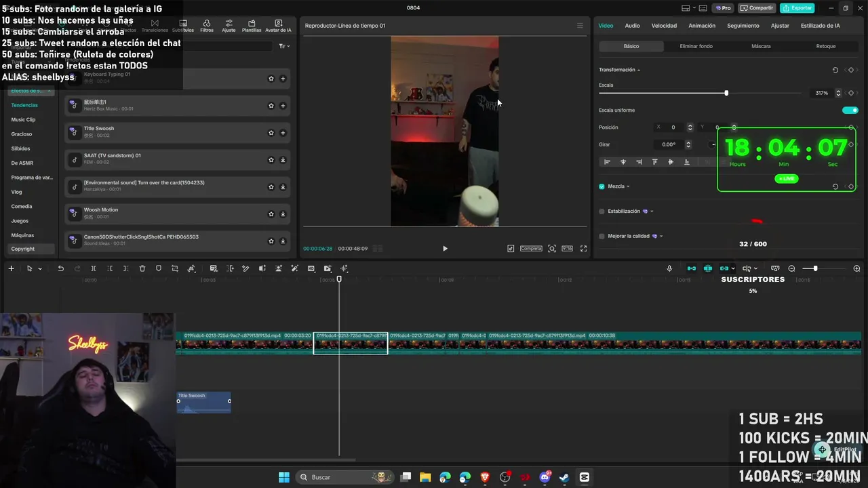Split the clip at playhead
Viewport: 868px width, 488px height.
93,268
